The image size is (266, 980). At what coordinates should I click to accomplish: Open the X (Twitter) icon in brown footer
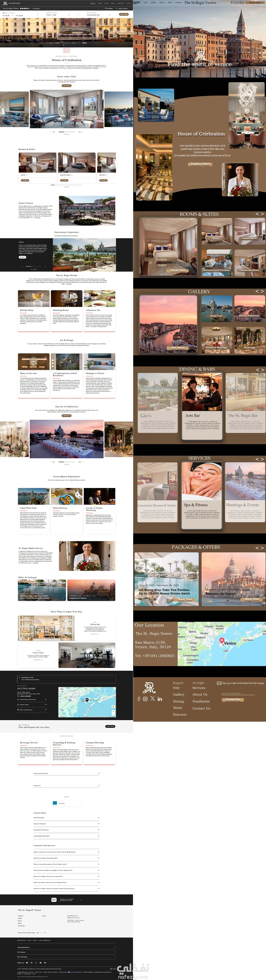tap(152, 698)
